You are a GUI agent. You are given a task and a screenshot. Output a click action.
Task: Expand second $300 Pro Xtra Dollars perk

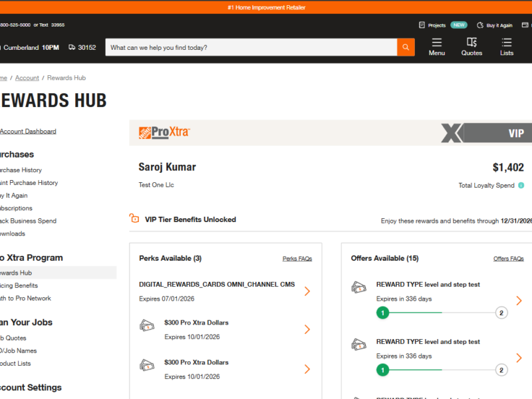click(x=307, y=369)
